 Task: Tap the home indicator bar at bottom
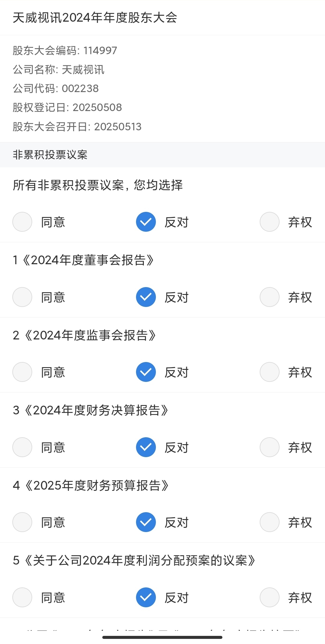pyautogui.click(x=162, y=637)
